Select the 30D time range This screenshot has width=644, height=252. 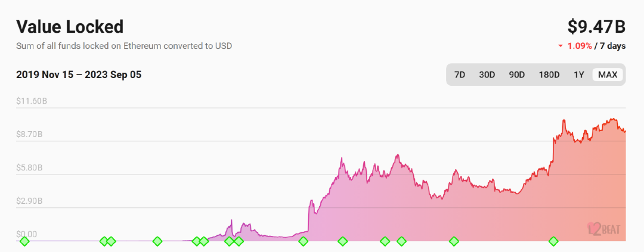click(487, 74)
